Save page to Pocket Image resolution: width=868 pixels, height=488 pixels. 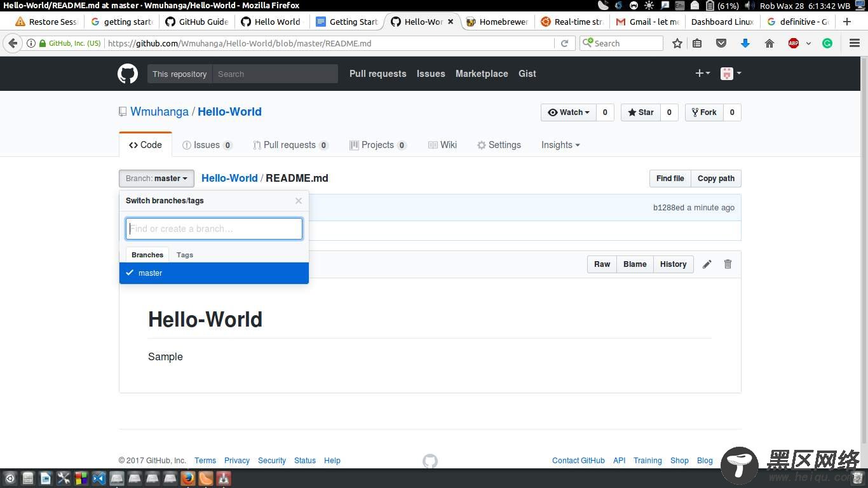tap(721, 43)
